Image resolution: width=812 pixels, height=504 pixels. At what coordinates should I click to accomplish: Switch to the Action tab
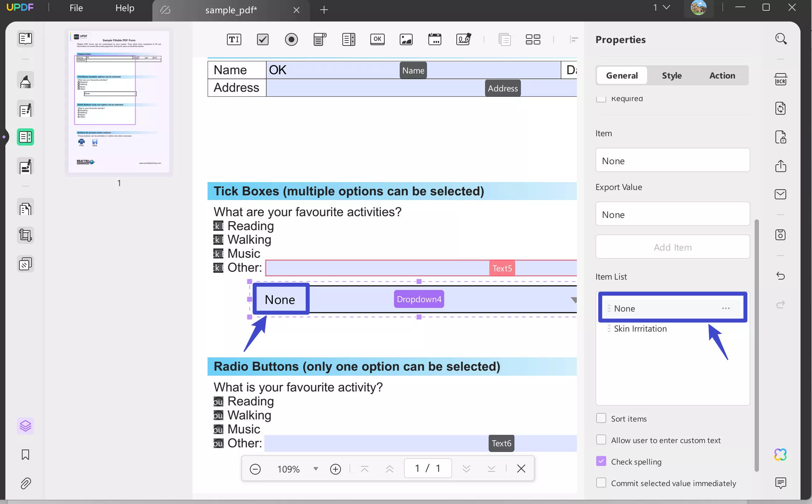point(722,75)
